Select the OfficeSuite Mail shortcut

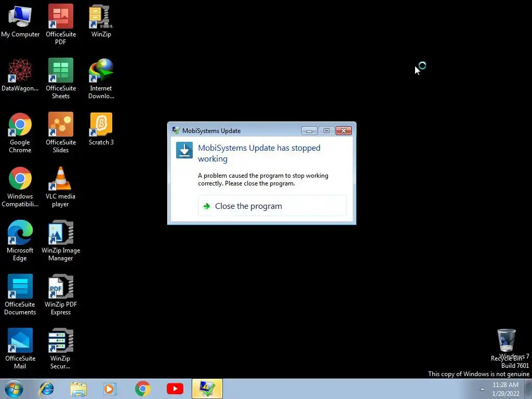[20, 349]
